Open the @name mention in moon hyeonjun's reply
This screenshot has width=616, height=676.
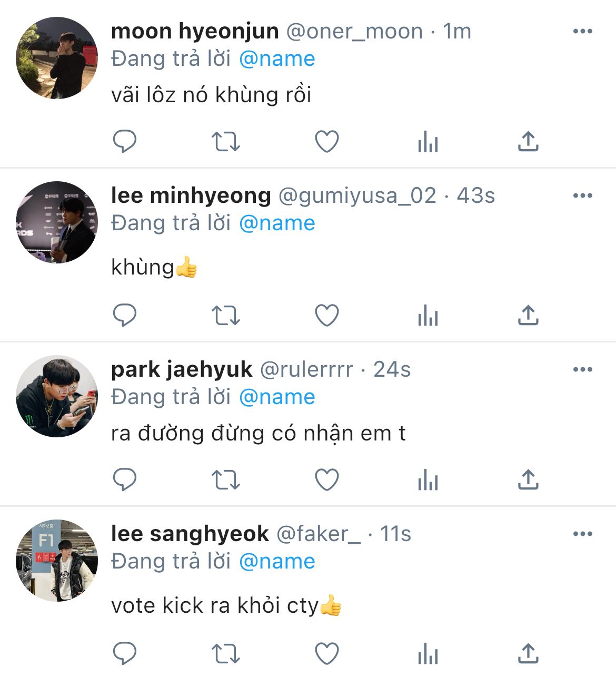[x=277, y=58]
